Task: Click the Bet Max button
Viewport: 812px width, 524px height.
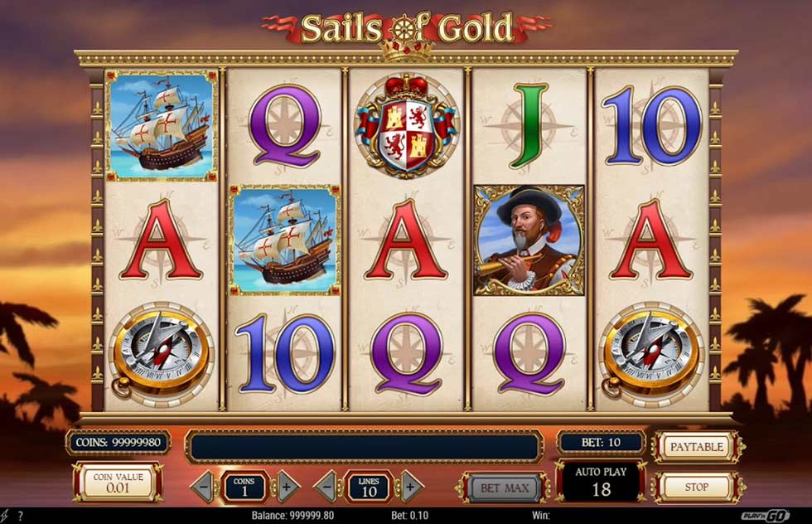Action: pos(505,488)
